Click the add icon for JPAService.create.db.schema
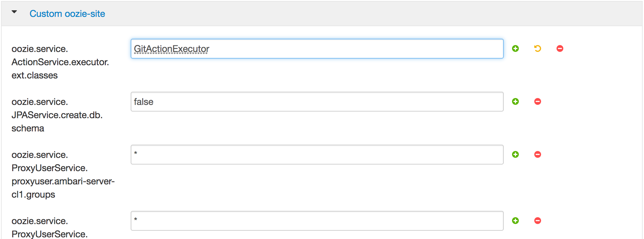The height and width of the screenshot is (239, 644). (515, 101)
